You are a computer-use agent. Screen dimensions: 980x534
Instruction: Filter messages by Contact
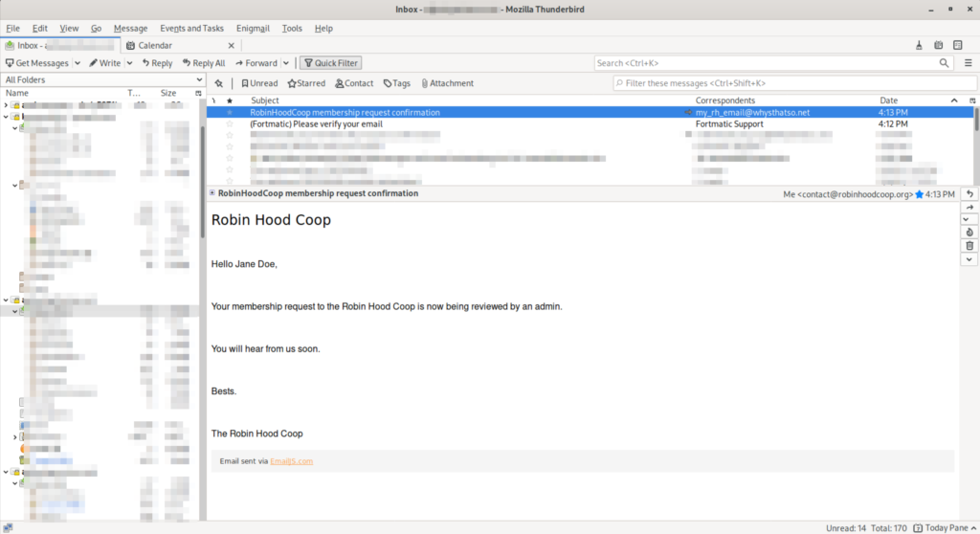coord(354,83)
